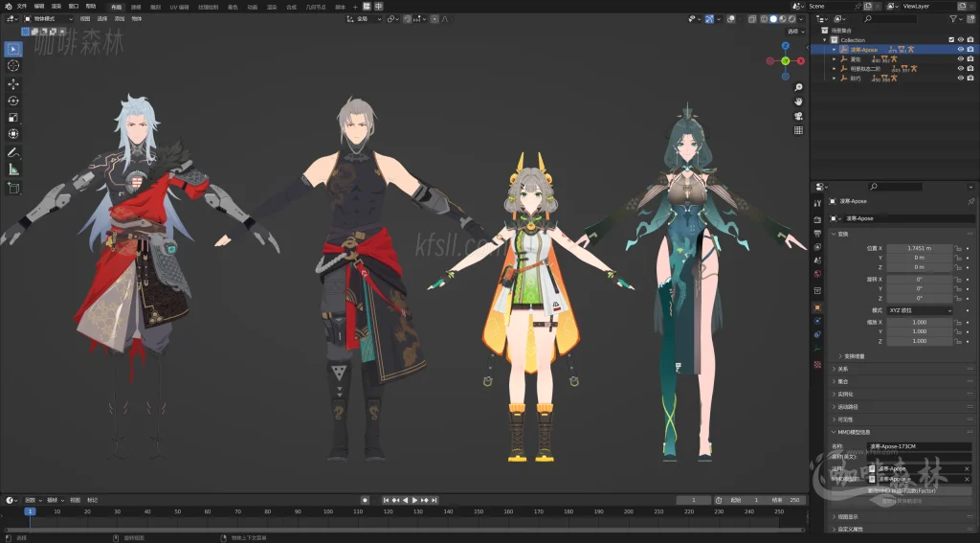Viewport: 980px width, 543px height.
Task: Select the Move tool
Action: click(x=13, y=84)
